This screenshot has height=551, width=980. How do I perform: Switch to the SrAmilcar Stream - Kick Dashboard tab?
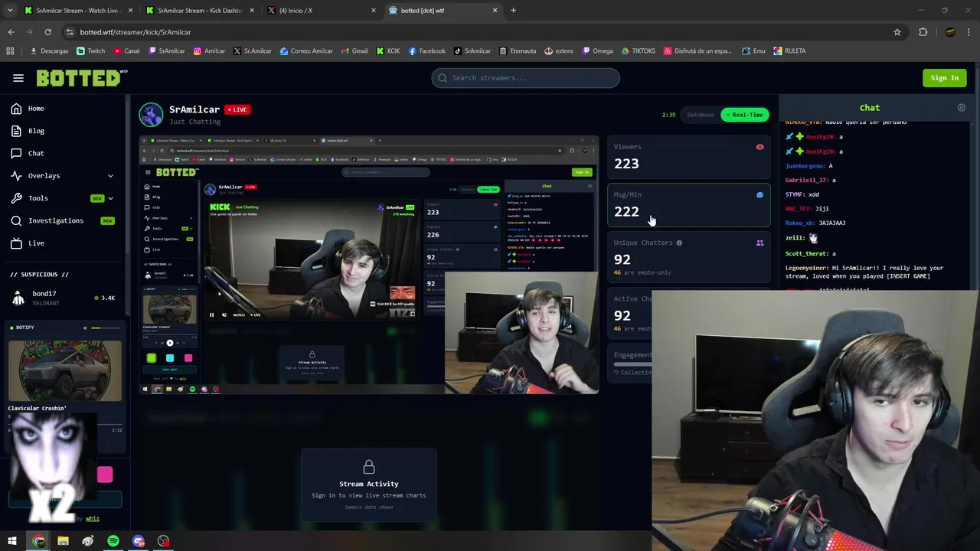pos(199,11)
